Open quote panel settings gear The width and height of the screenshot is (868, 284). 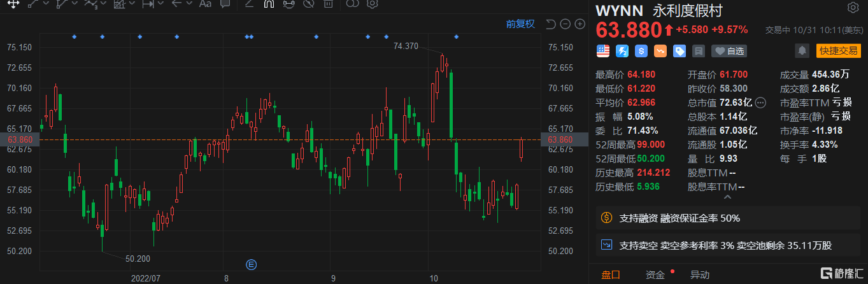(x=853, y=8)
